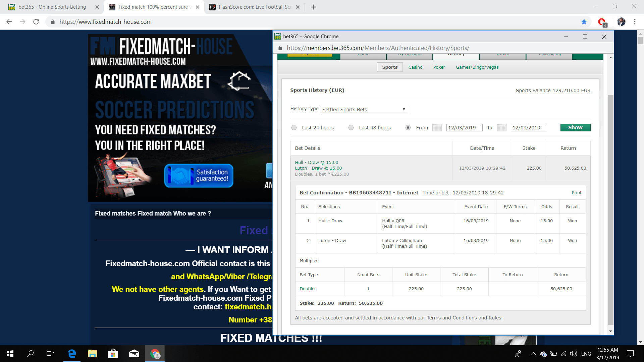
Task: Open Microsoft Store from the taskbar
Action: point(113,354)
